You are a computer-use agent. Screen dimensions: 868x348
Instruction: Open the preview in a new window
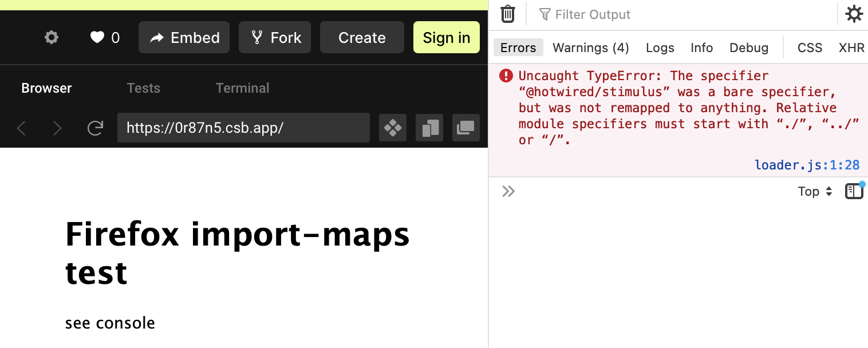(465, 128)
